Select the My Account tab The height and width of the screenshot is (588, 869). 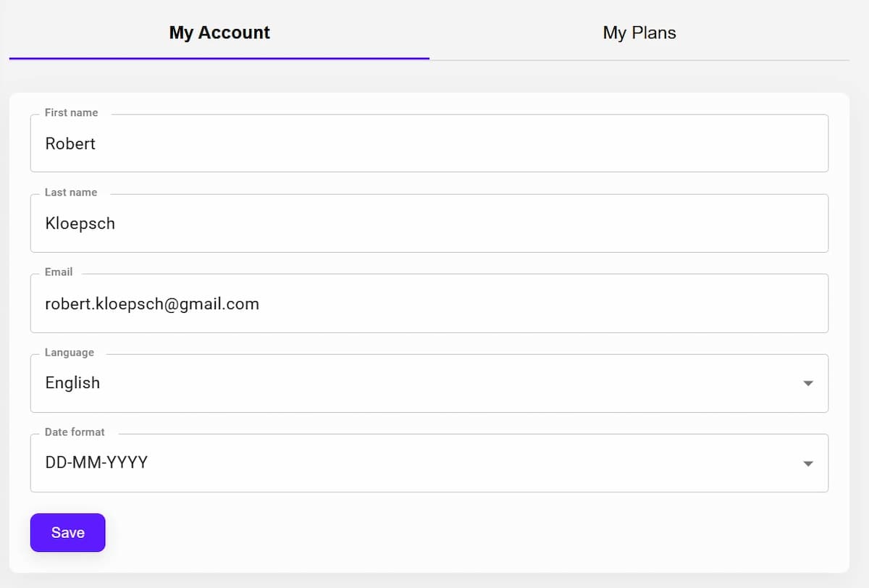coord(219,33)
